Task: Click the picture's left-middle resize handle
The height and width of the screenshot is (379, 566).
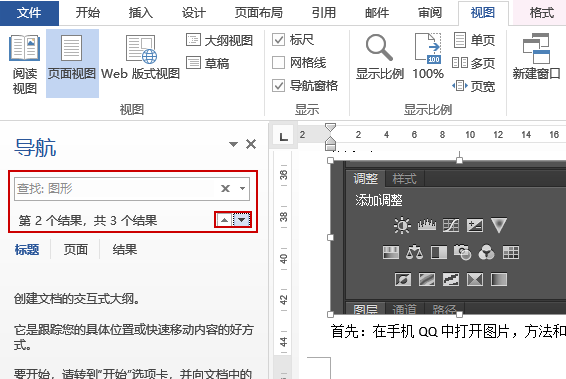Action: 330,237
